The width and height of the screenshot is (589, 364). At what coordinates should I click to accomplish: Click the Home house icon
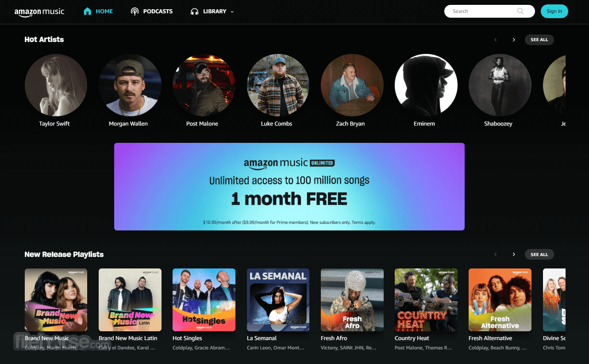[x=88, y=11]
